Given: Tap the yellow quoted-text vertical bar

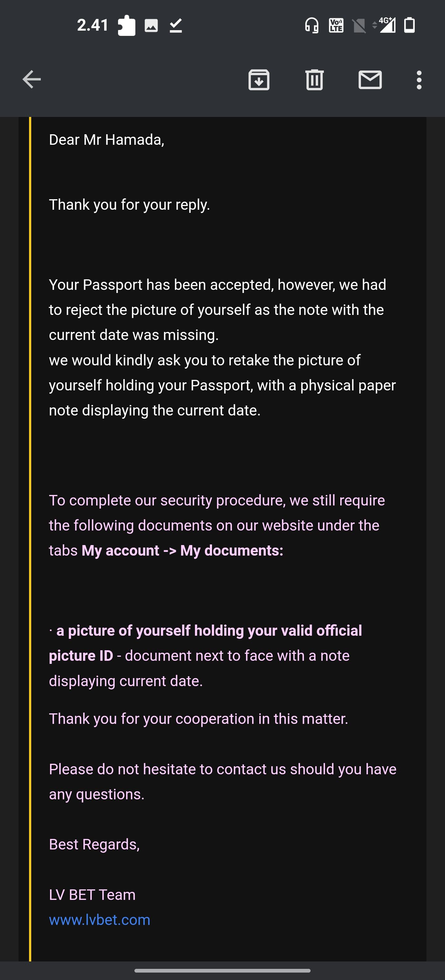Looking at the screenshot, I should (x=30, y=533).
